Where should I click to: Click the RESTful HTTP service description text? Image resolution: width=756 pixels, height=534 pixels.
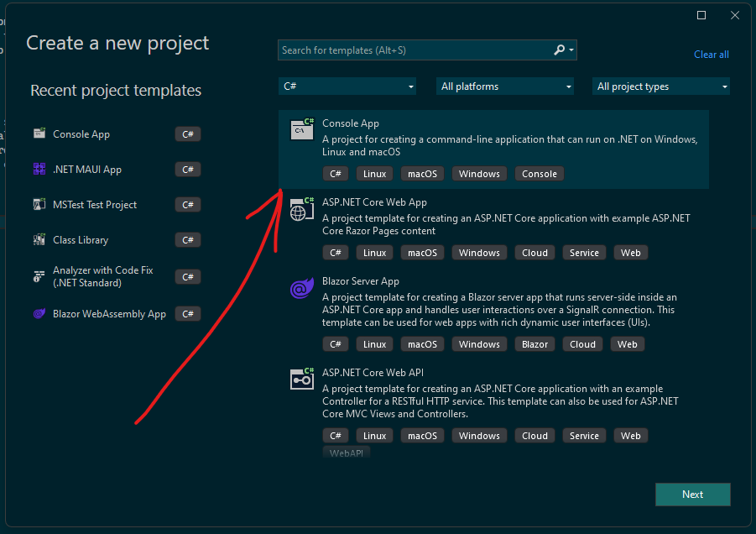pyautogui.click(x=500, y=401)
